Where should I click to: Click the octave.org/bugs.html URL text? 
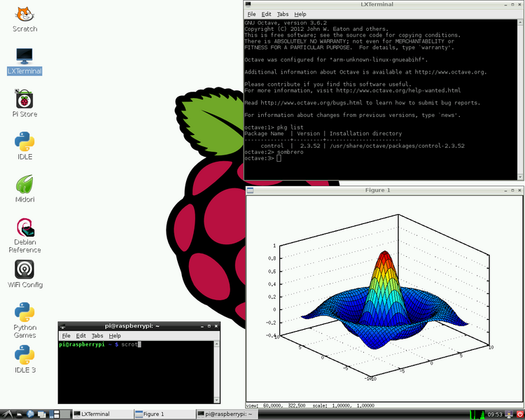coord(311,103)
